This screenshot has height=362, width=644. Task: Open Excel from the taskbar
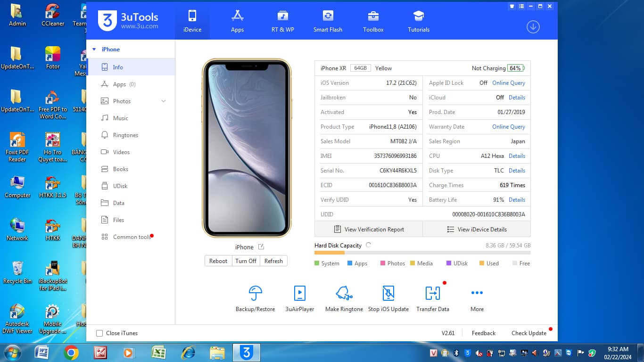pos(158,353)
